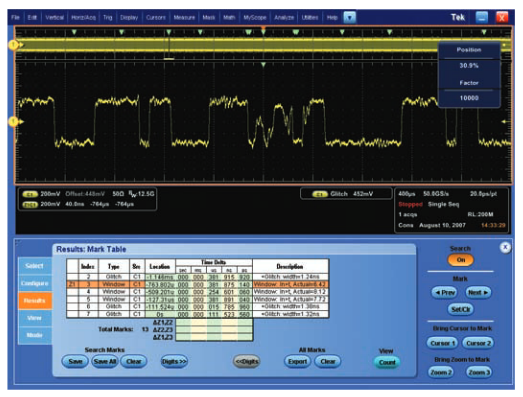Select mark table row index 4 Window
Viewport: 523px width, 397px height.
pos(198,292)
